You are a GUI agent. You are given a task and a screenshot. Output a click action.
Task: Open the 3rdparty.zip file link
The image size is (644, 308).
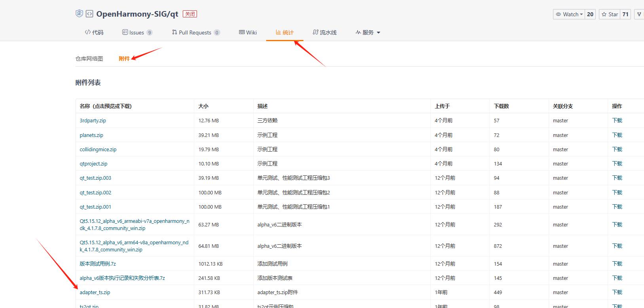coord(93,120)
